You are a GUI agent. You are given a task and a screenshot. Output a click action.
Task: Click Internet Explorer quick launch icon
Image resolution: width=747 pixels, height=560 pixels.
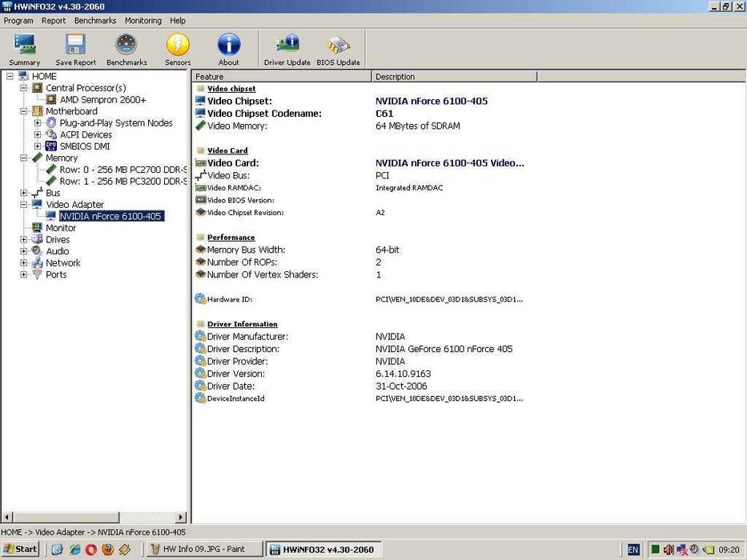(74, 550)
